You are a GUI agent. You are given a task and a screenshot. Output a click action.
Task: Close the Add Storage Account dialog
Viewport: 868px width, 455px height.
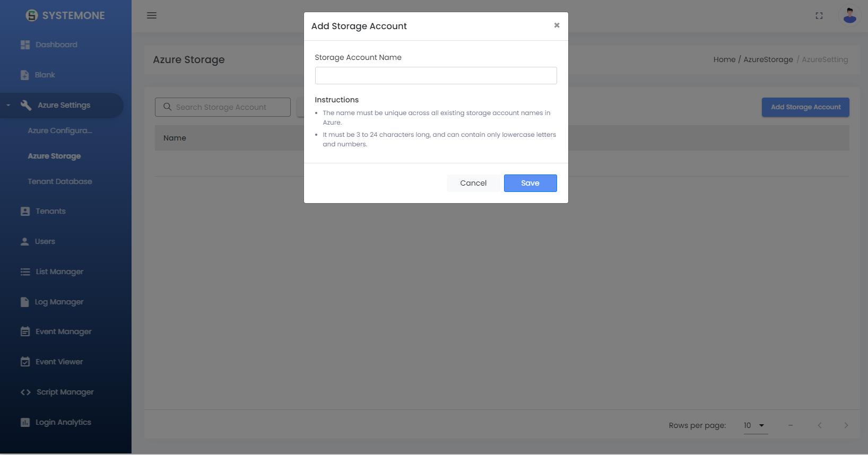point(557,25)
